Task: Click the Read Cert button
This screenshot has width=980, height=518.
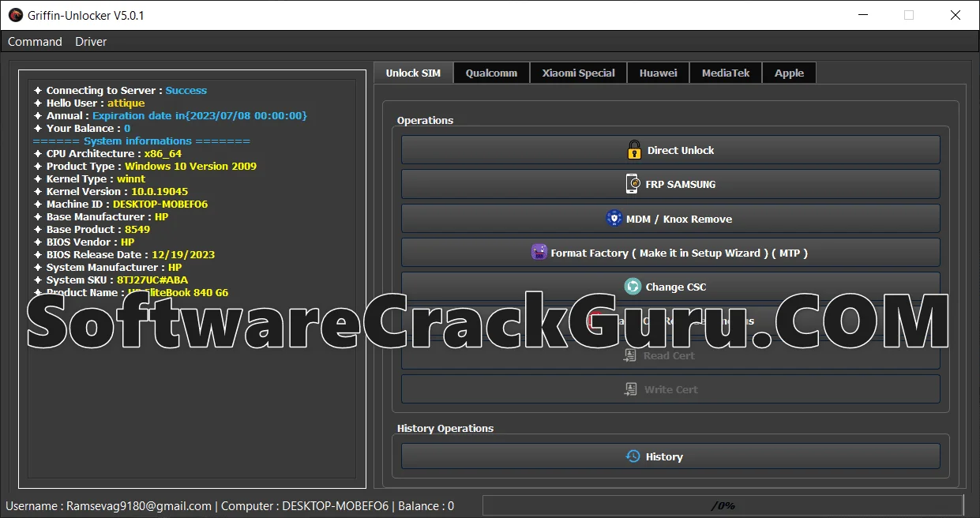Action: pyautogui.click(x=670, y=355)
